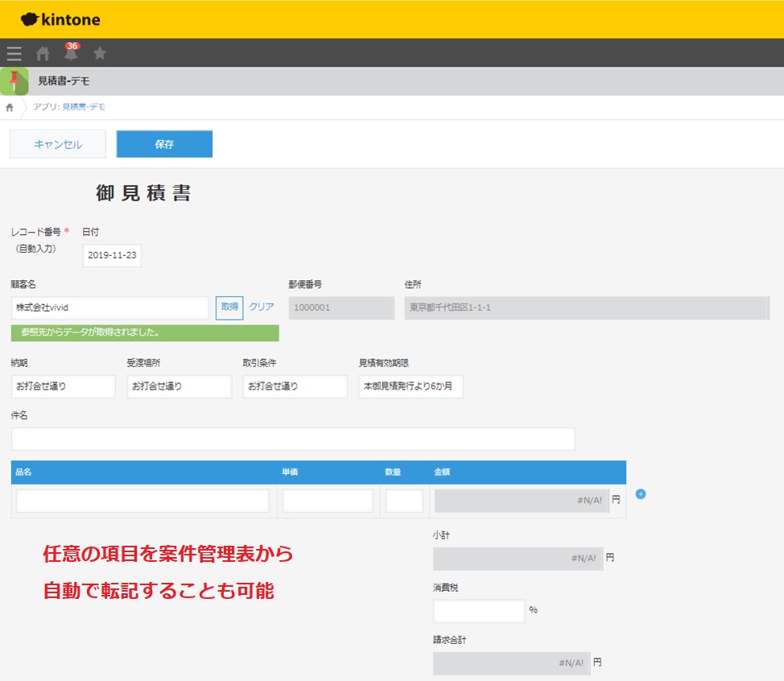
Task: Click the notification badge counter
Action: tap(72, 47)
